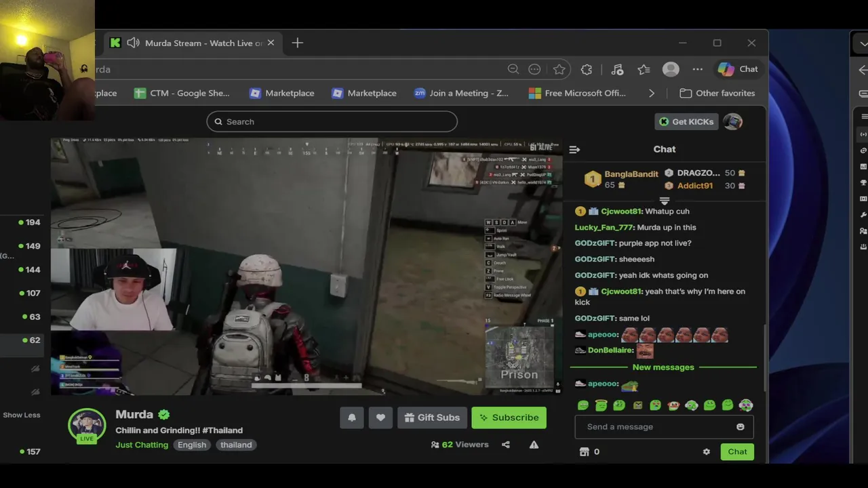Screen dimensions: 868x488
Task: Report the stream using warning triangle
Action: coord(534,445)
